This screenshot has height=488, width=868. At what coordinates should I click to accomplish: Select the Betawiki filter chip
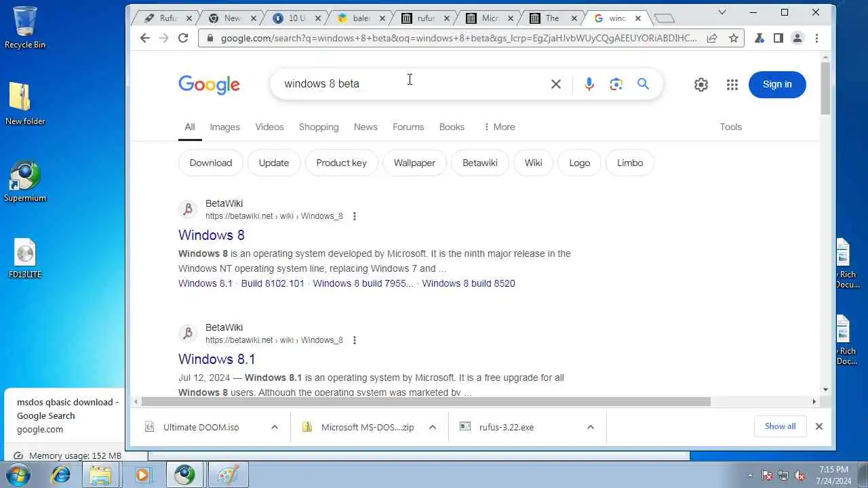480,163
